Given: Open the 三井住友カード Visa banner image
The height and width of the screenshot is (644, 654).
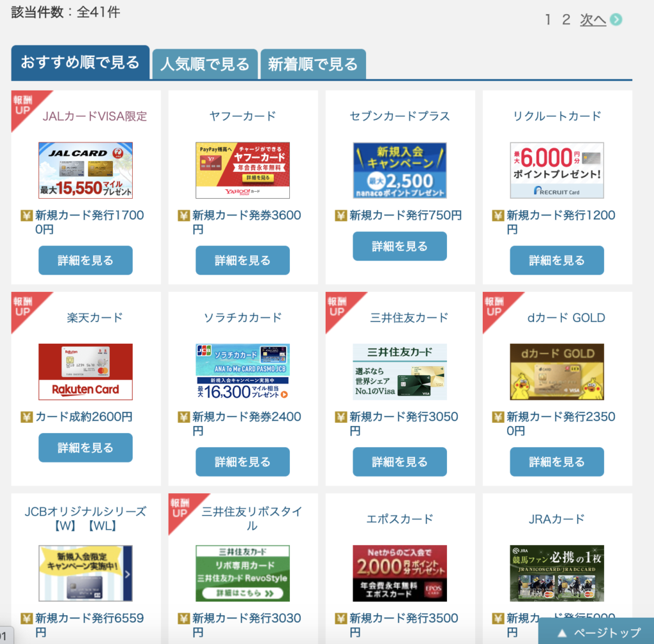Looking at the screenshot, I should click(x=400, y=372).
